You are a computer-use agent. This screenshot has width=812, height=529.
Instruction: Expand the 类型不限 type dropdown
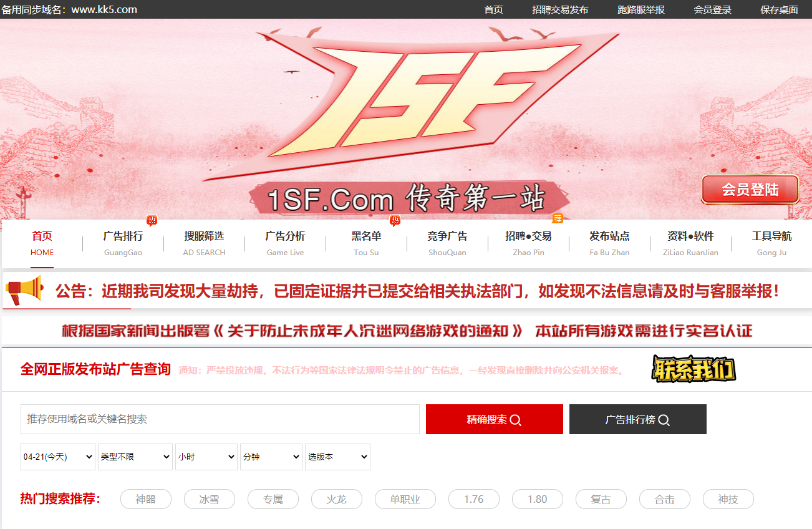[x=135, y=457]
